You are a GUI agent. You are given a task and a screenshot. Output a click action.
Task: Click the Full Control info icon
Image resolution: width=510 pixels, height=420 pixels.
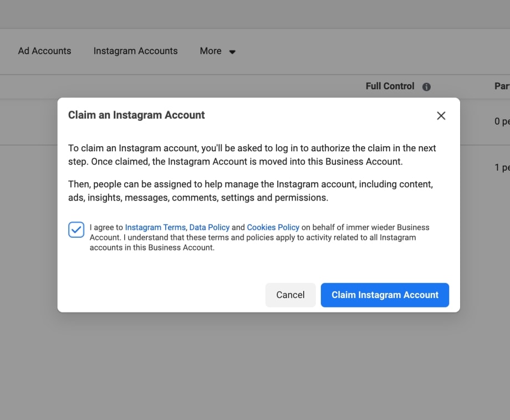click(x=426, y=87)
